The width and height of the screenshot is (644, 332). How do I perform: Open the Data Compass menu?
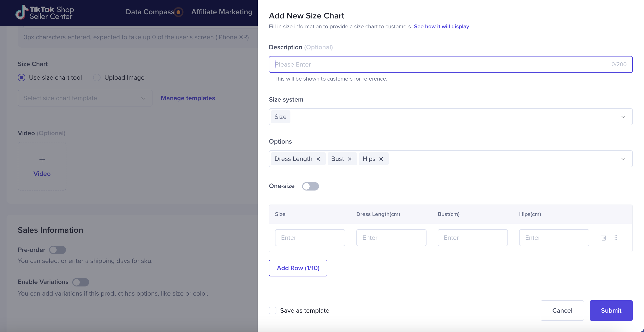(x=150, y=12)
